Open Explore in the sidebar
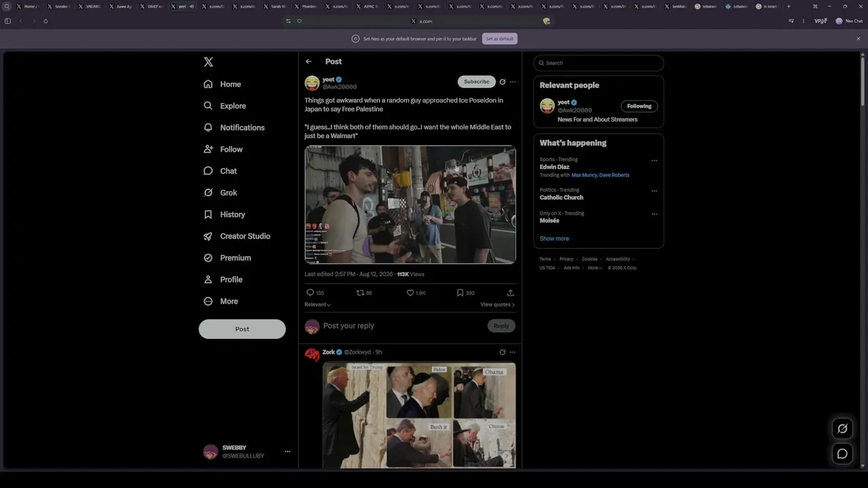The image size is (868, 488). [225, 106]
